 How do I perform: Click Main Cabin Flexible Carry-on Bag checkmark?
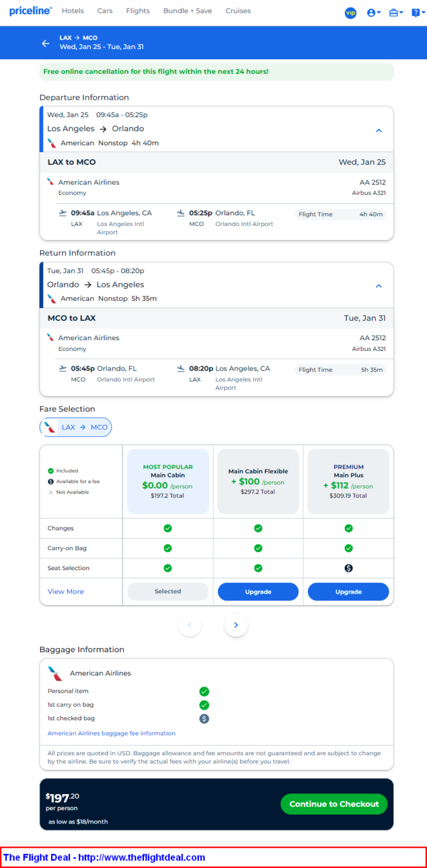coord(258,548)
